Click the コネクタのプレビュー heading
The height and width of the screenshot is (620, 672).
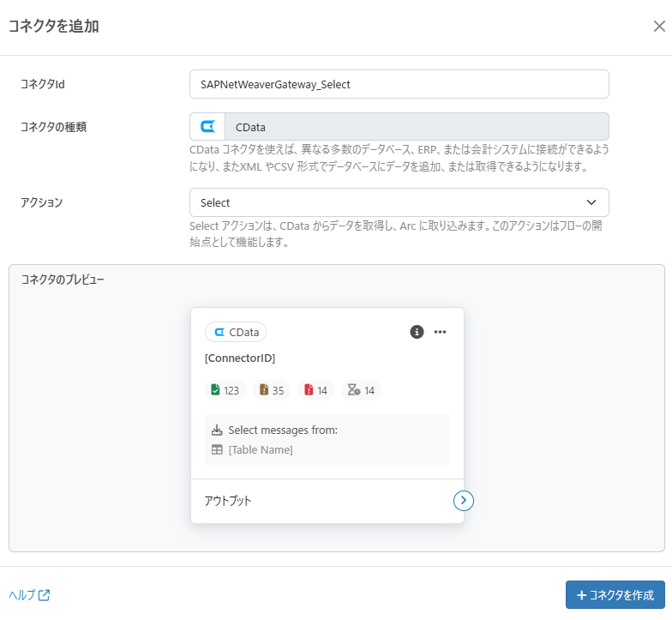63,280
